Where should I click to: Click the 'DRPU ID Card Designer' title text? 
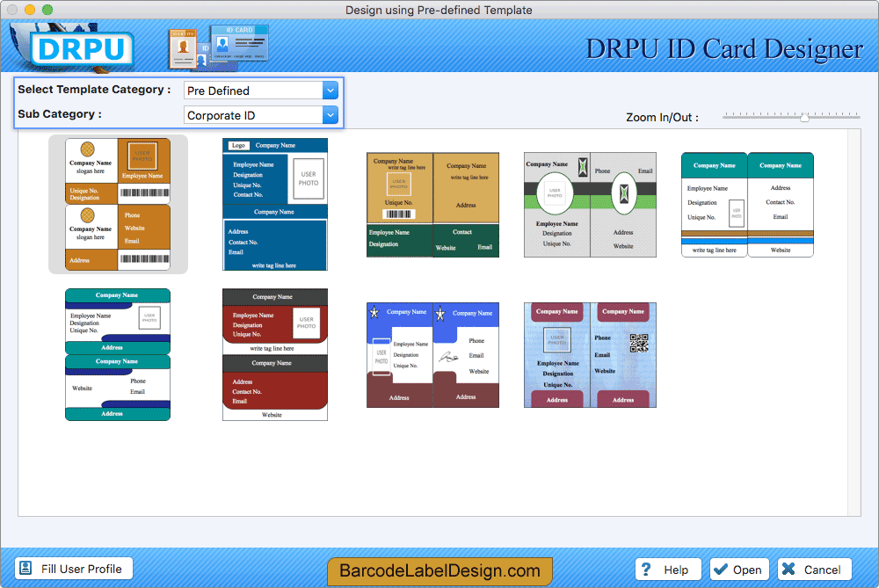click(x=724, y=49)
